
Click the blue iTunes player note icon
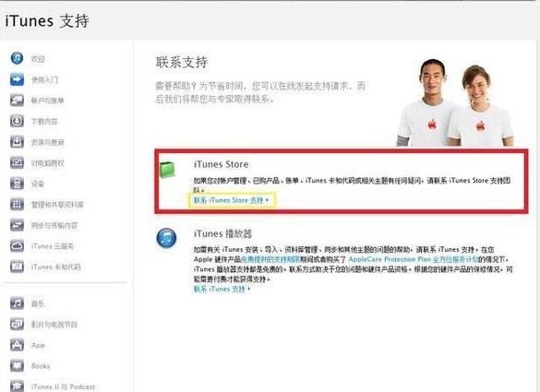coord(166,238)
